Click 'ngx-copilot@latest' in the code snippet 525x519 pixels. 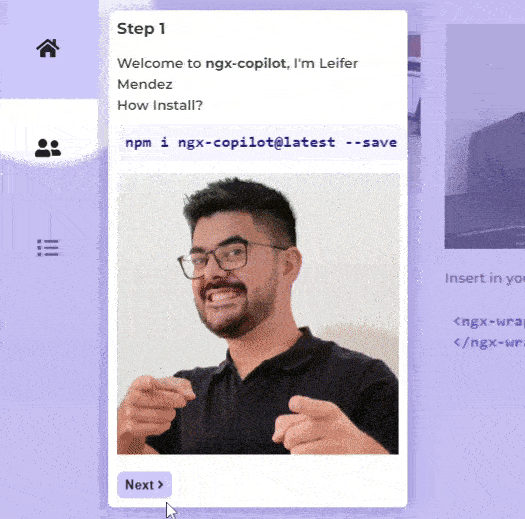[256, 143]
